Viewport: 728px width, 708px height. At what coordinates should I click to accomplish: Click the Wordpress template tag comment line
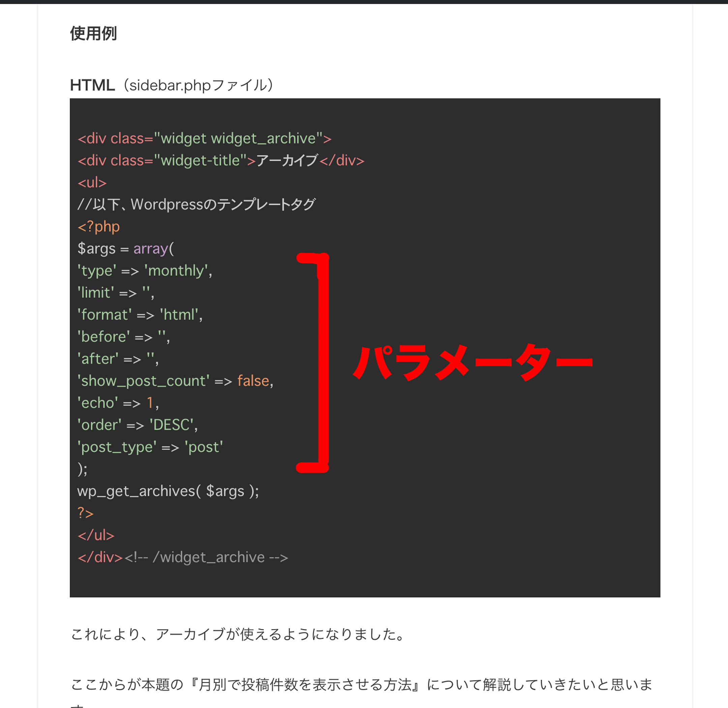(196, 205)
